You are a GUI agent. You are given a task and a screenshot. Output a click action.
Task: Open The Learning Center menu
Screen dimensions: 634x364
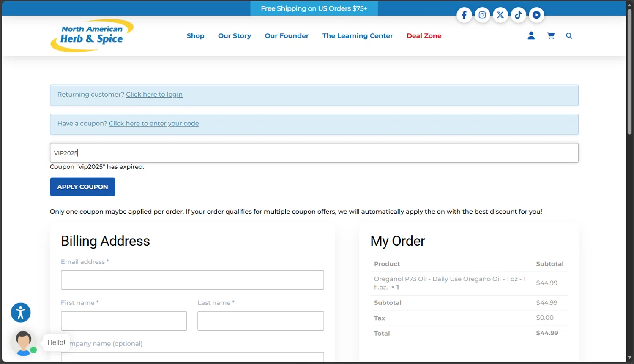[358, 36]
